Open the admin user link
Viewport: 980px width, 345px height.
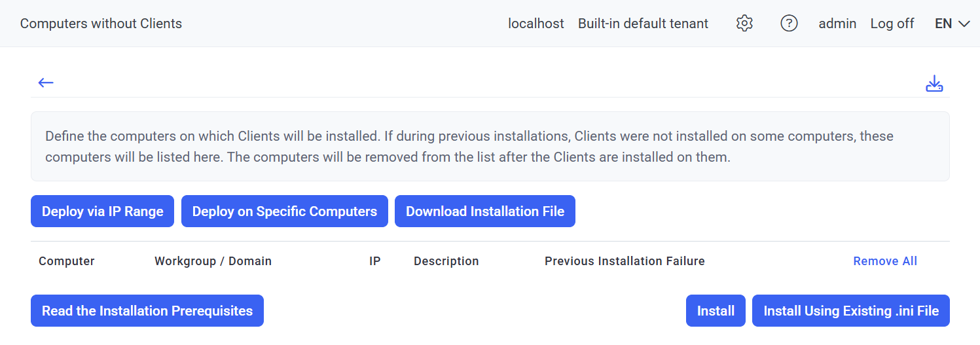[x=837, y=24]
